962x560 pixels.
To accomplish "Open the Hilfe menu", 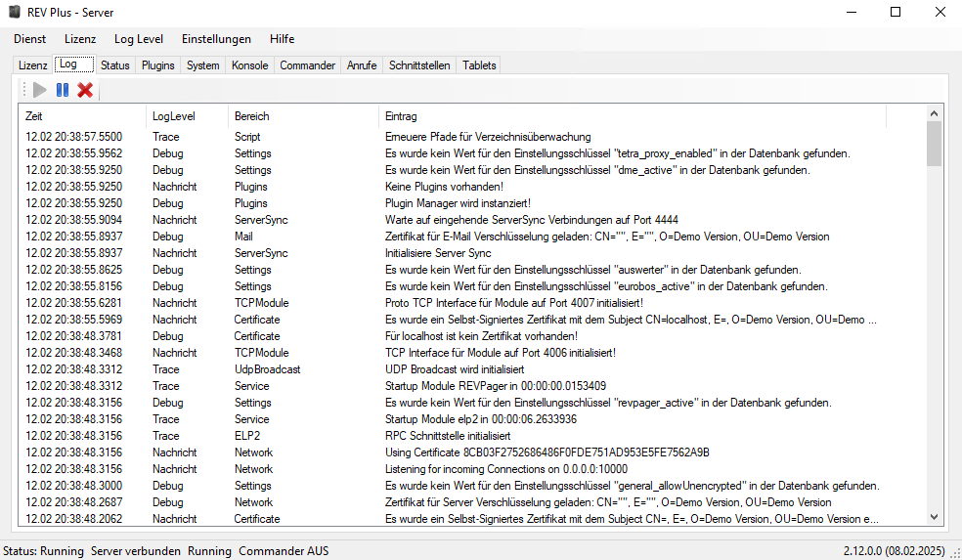I will 282,39.
